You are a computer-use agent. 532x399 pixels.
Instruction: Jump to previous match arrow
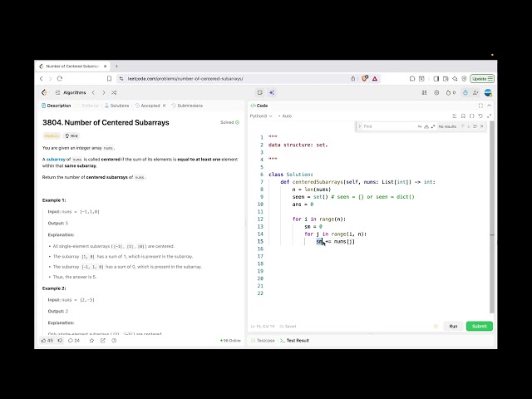pyautogui.click(x=462, y=126)
